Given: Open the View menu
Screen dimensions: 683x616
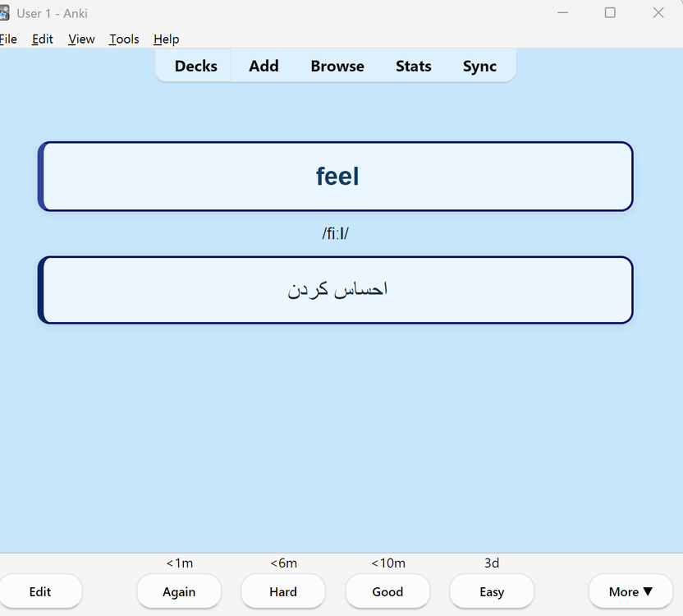Looking at the screenshot, I should point(81,39).
